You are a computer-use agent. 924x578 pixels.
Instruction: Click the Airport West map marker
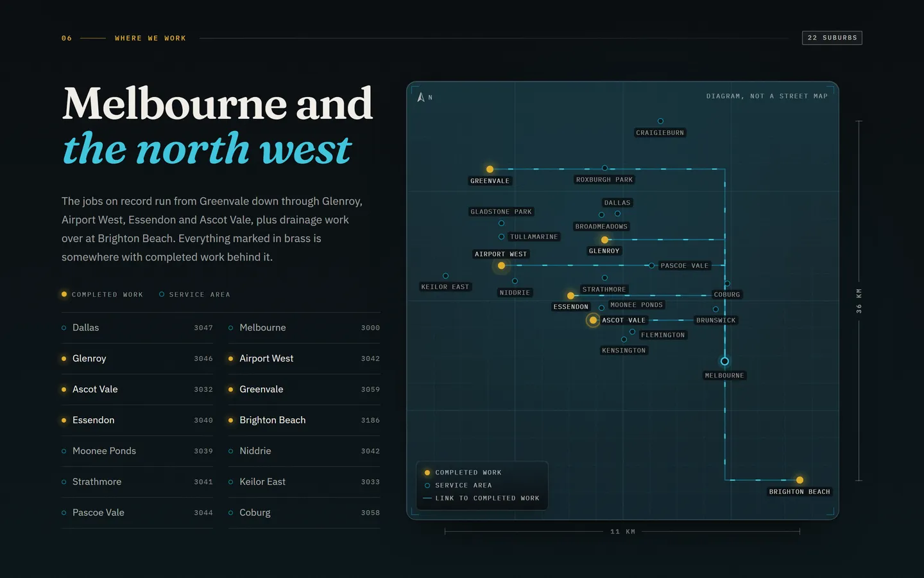[501, 265]
